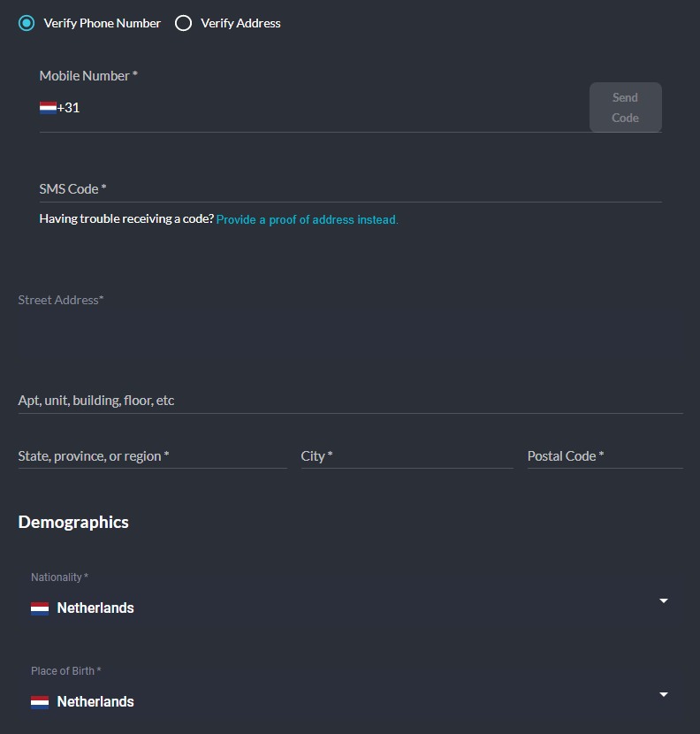Click into the SMS Code field
Screen dimensions: 700x734
(351, 189)
